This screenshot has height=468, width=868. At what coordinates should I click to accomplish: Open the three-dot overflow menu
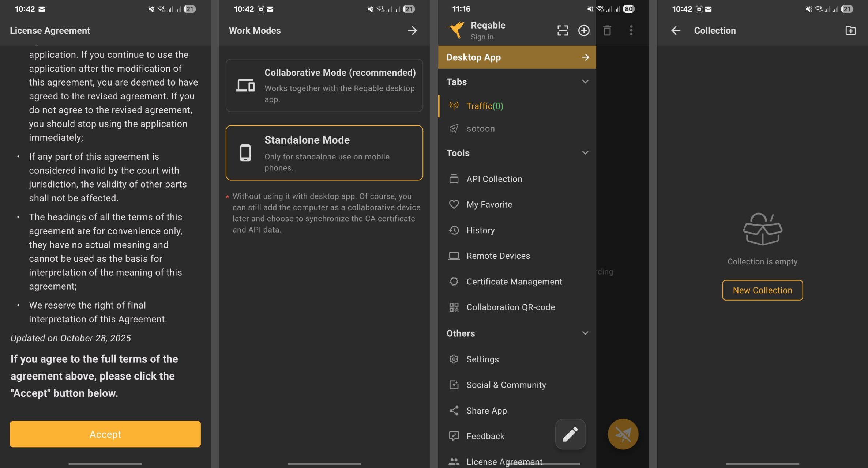click(x=631, y=30)
